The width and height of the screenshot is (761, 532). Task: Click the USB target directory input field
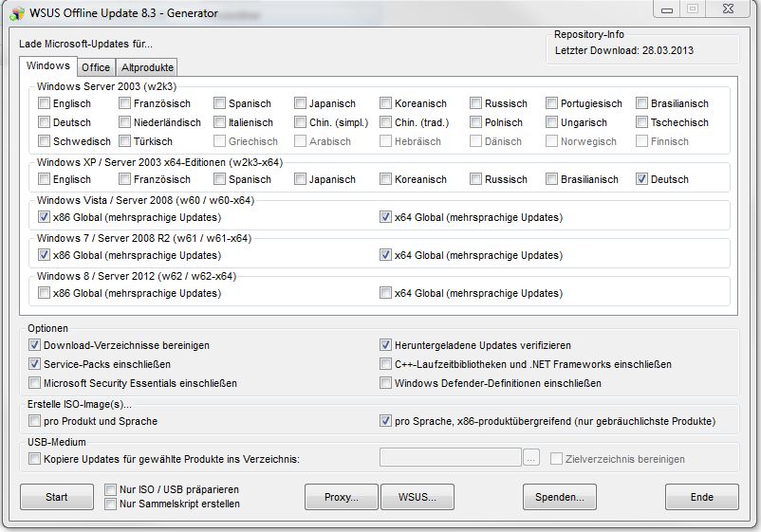coord(450,459)
